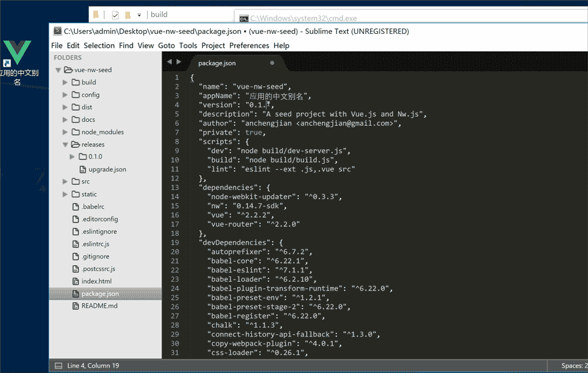The image size is (588, 373).
Task: Toggle the side bar panel switcher icon
Action: point(59,366)
